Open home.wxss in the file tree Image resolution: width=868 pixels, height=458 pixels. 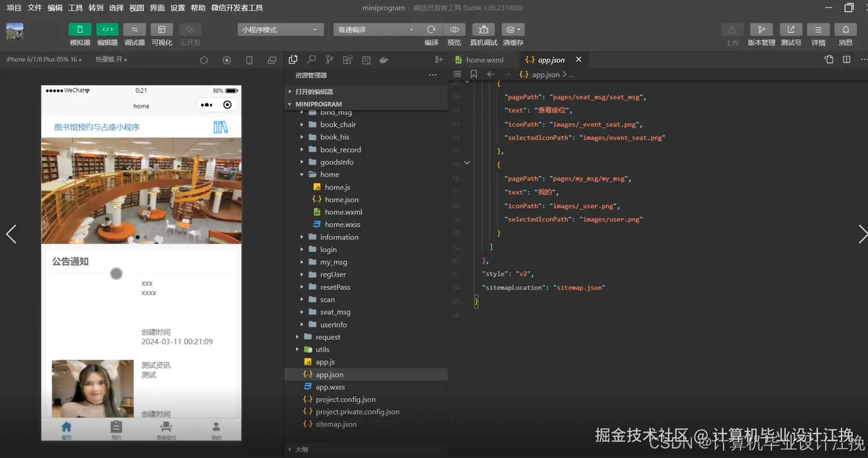(x=343, y=225)
